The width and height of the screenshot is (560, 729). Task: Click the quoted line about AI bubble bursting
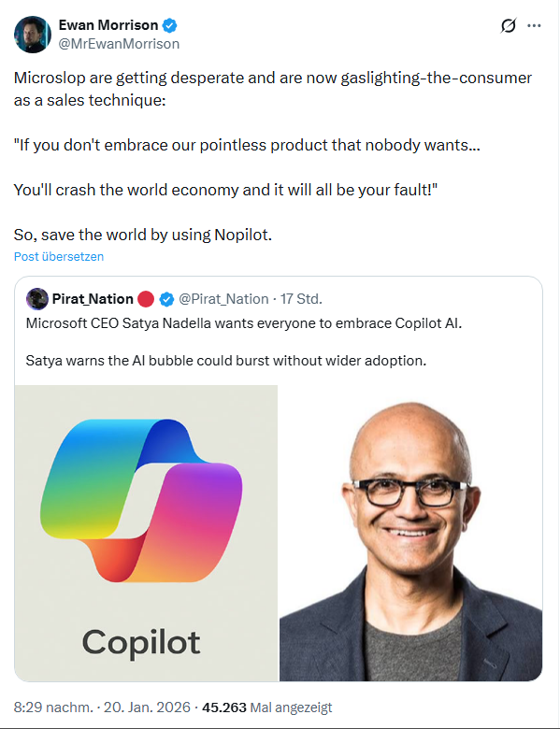point(226,361)
